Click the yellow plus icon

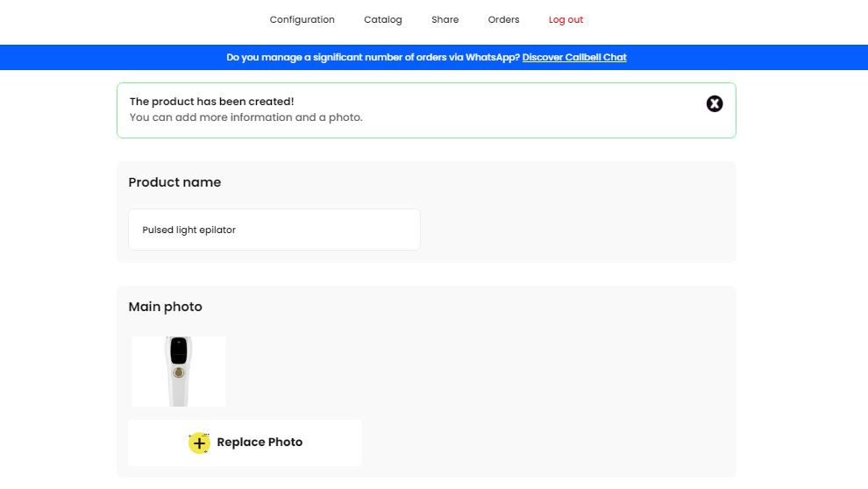point(199,443)
